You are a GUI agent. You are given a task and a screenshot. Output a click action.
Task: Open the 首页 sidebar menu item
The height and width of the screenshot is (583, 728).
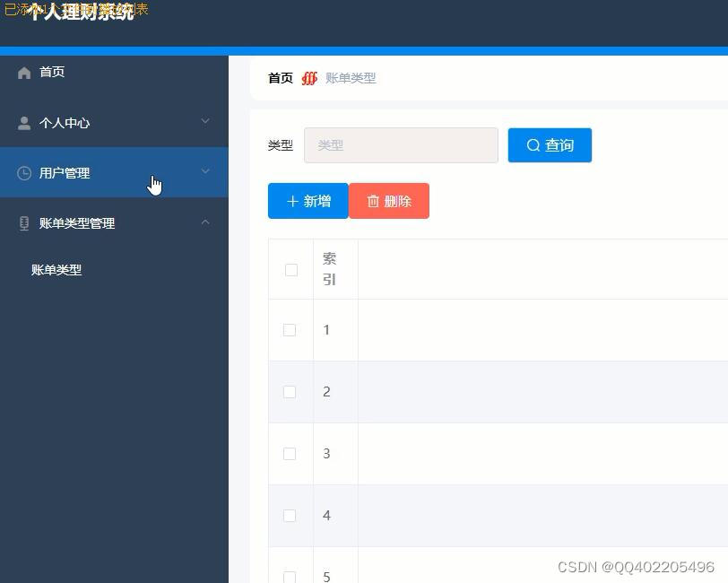(51, 72)
